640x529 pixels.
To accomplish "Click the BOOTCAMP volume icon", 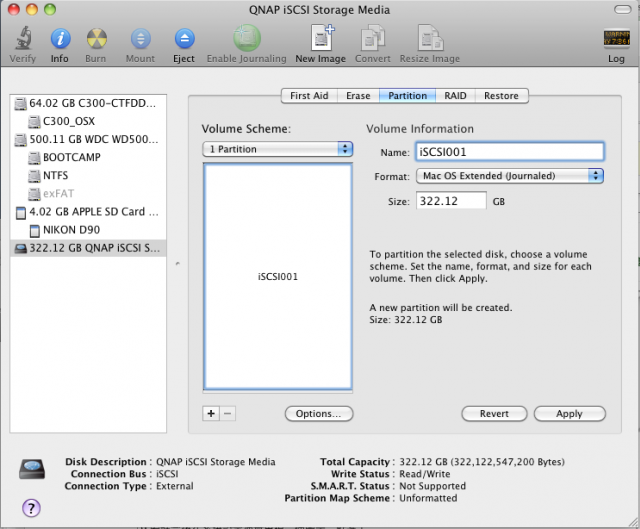I will (34, 158).
